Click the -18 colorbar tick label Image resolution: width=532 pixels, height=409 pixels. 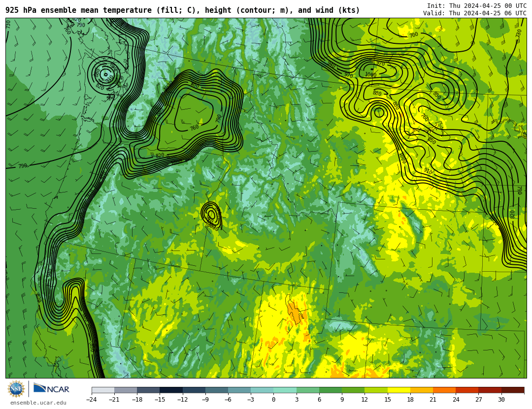(x=137, y=400)
